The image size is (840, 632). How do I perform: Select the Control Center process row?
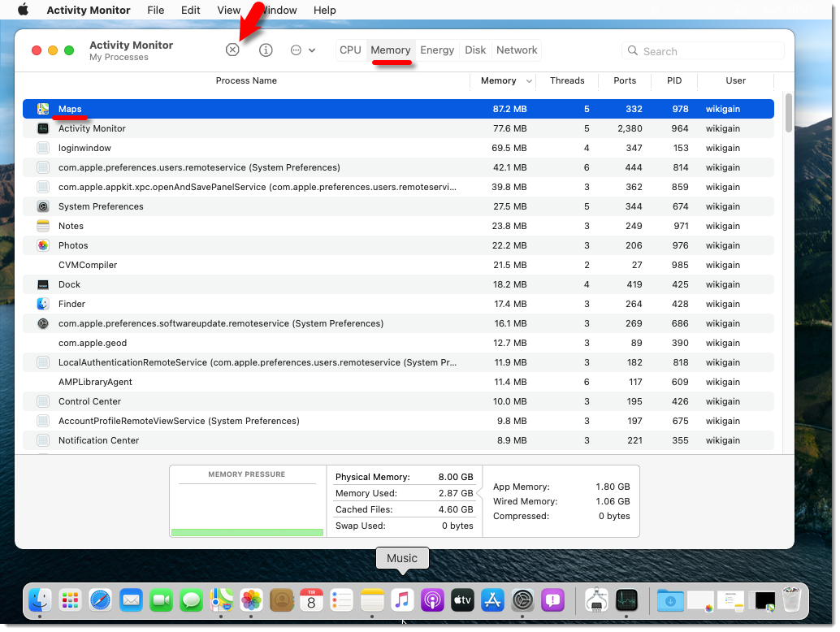click(398, 401)
